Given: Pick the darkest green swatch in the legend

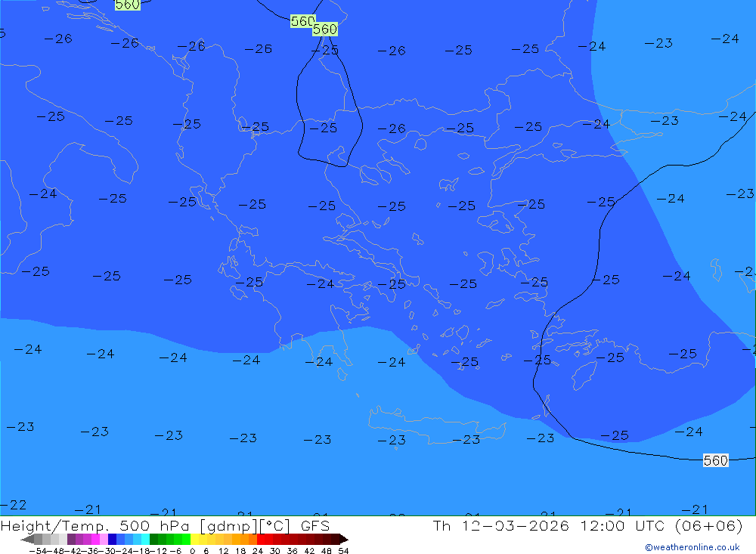Looking at the screenshot, I should 153,539.
